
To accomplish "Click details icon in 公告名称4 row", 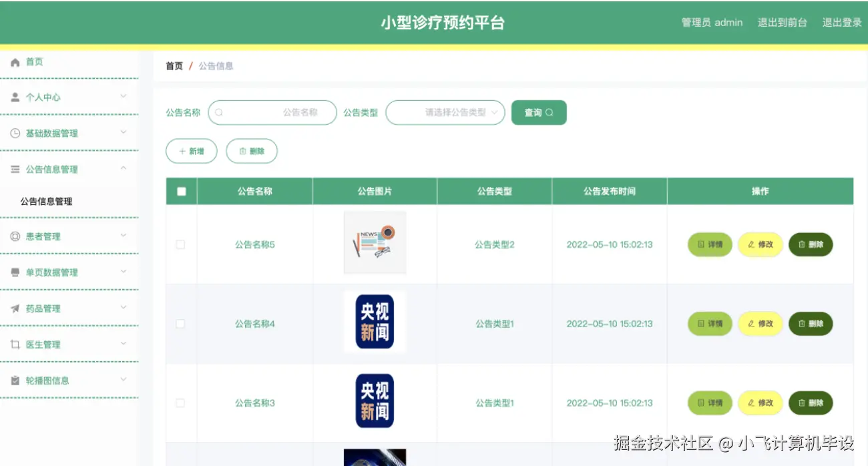I will click(x=701, y=324).
